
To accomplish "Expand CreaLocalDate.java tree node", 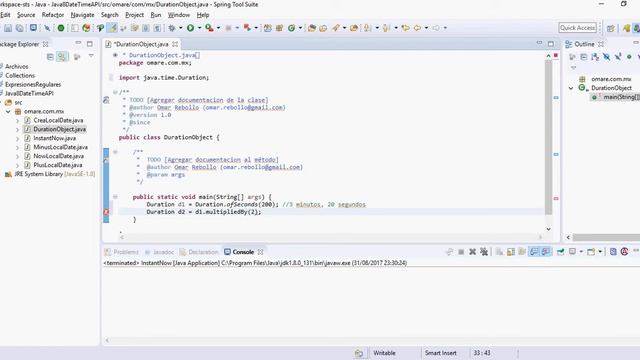I will [17, 120].
